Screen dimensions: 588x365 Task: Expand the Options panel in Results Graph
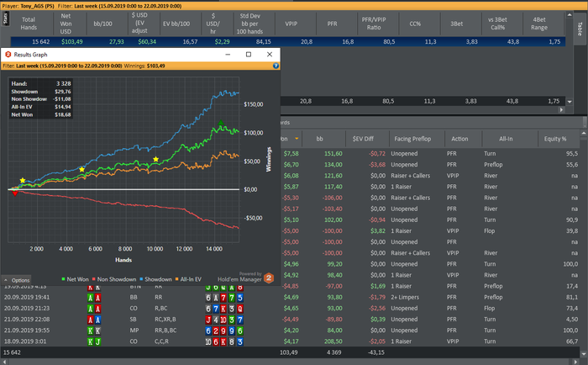coord(17,280)
